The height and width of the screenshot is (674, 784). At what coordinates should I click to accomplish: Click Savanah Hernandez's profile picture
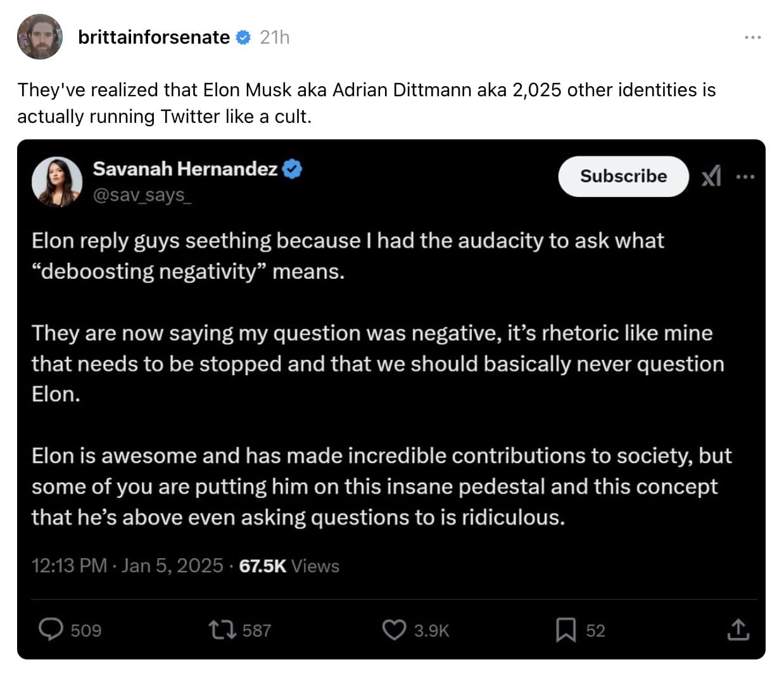(57, 182)
